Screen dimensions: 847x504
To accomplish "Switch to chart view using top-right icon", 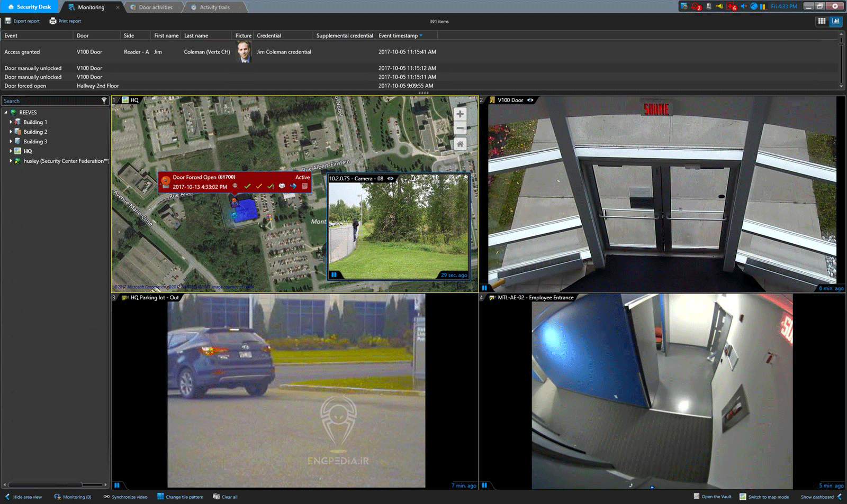I will 835,21.
